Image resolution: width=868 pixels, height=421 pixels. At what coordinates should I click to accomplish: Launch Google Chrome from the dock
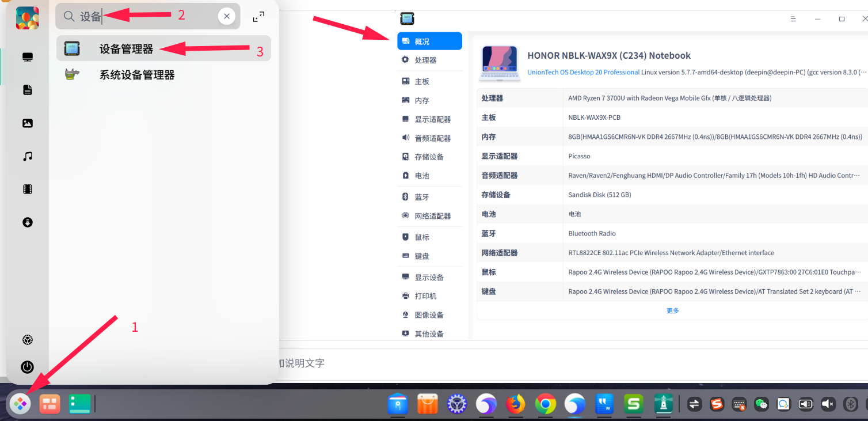pos(545,404)
